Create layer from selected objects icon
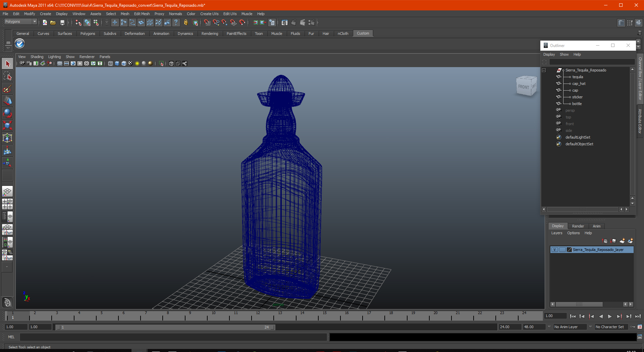The width and height of the screenshot is (644, 352). point(631,241)
